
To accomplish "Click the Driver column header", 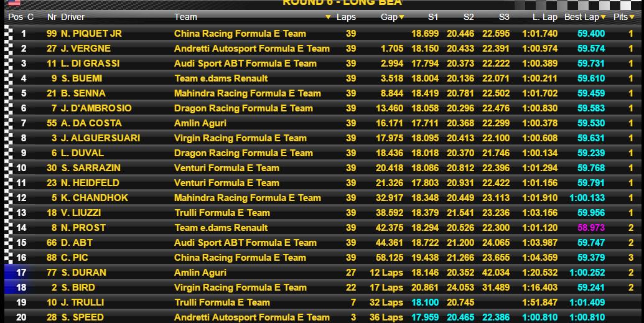I will [73, 17].
